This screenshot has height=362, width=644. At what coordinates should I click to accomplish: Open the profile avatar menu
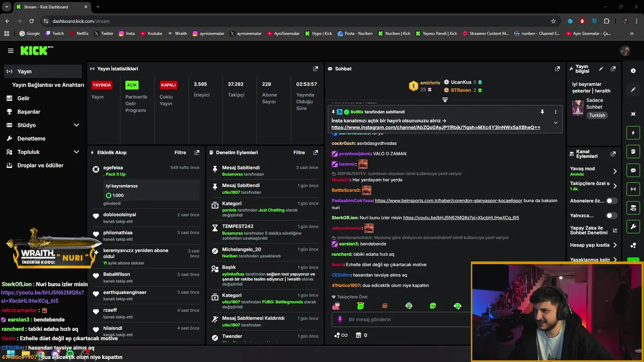625,50
